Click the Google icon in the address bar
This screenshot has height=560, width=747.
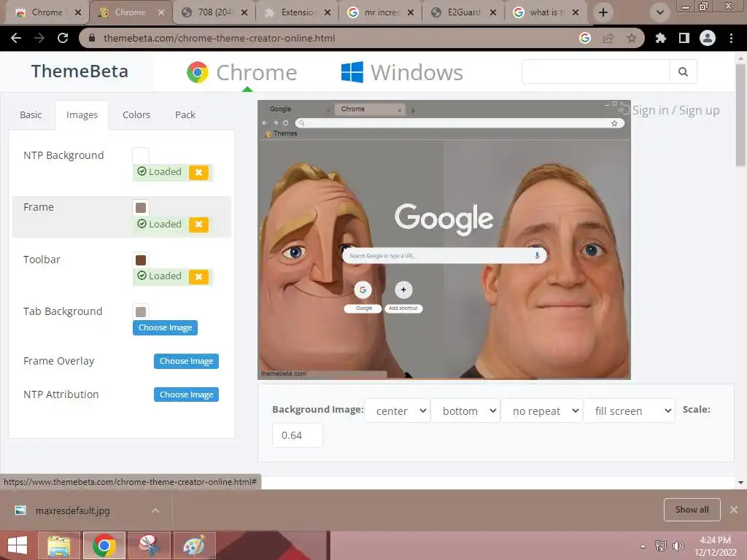coord(585,38)
